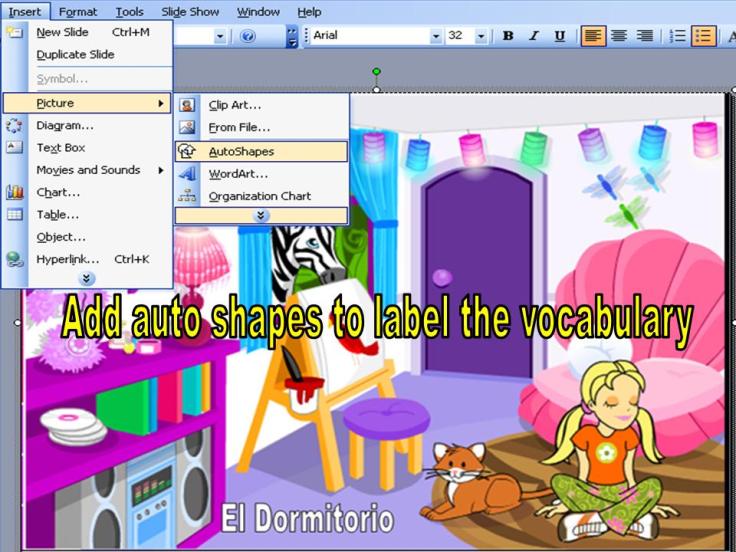
Task: Click the Center alignment icon
Action: [x=619, y=36]
